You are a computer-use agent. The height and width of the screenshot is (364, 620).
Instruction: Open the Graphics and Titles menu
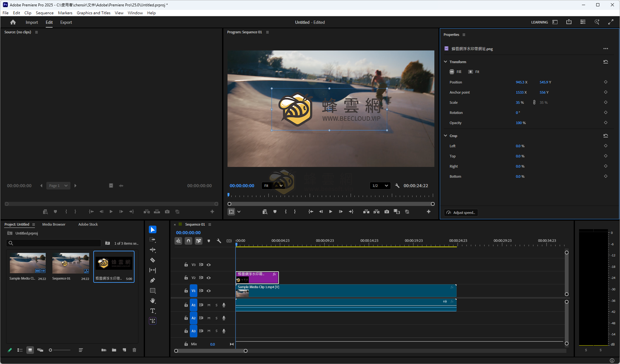[94, 13]
